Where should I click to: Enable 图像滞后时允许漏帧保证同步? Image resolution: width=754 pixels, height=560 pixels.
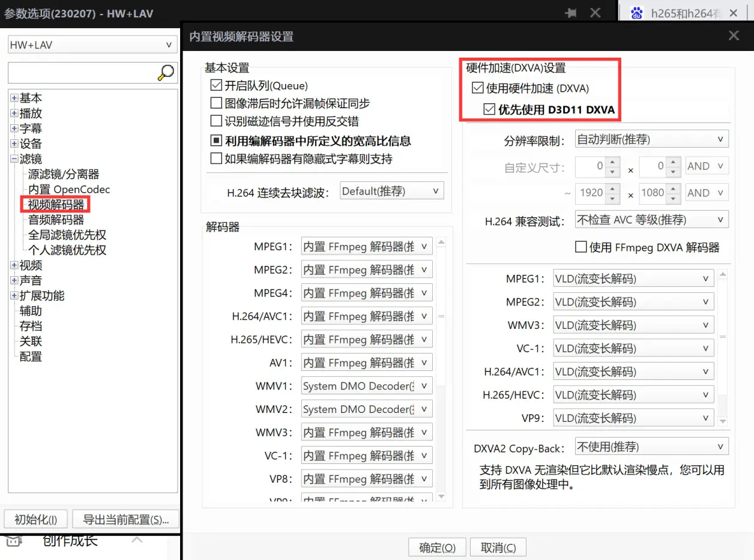[x=216, y=103]
